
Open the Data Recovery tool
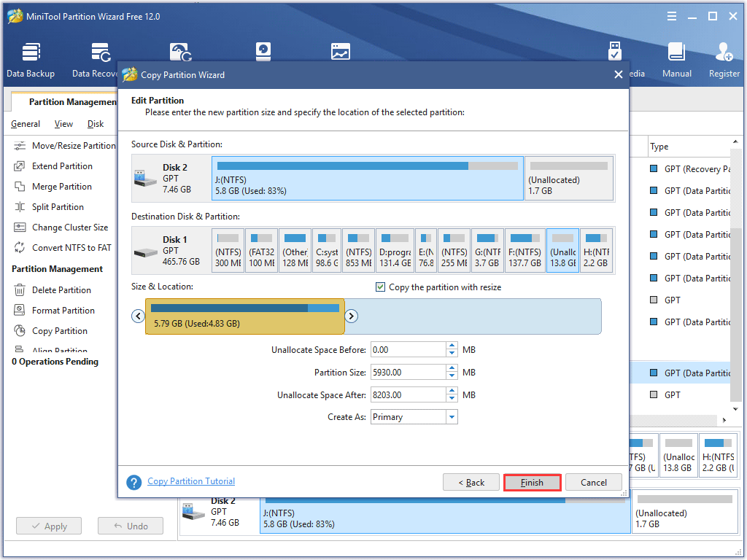point(95,60)
